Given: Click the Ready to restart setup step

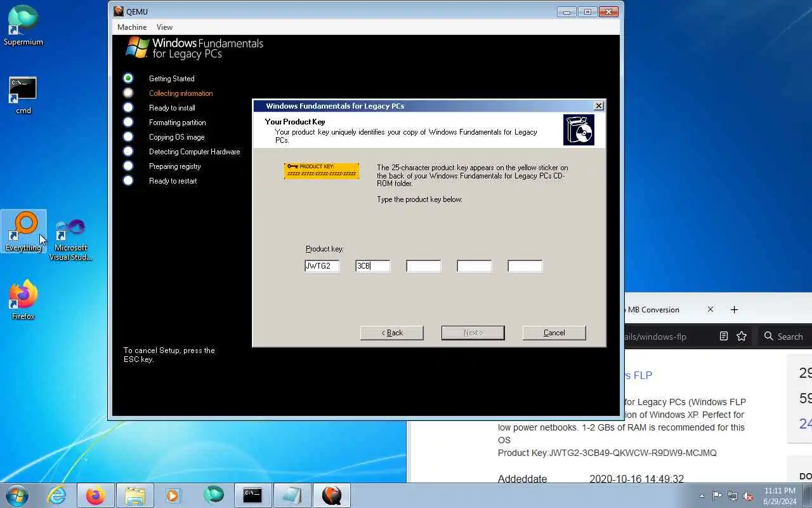Looking at the screenshot, I should click(173, 181).
